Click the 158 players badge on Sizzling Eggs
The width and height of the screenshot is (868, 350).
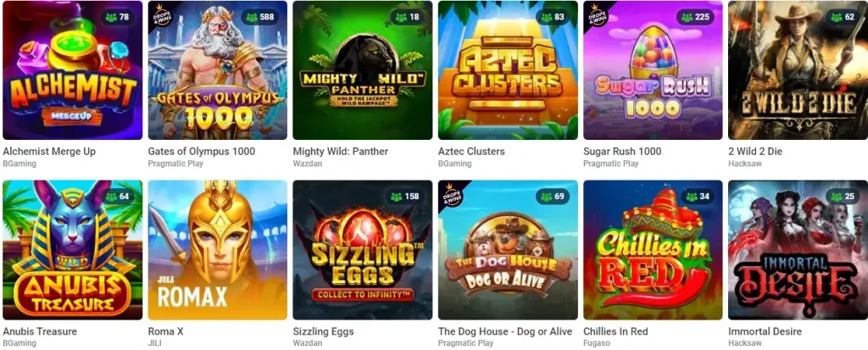tap(405, 197)
